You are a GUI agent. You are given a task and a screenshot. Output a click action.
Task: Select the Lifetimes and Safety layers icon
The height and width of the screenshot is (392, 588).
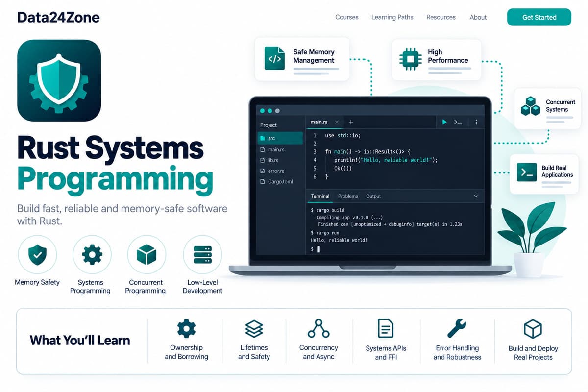pyautogui.click(x=254, y=328)
